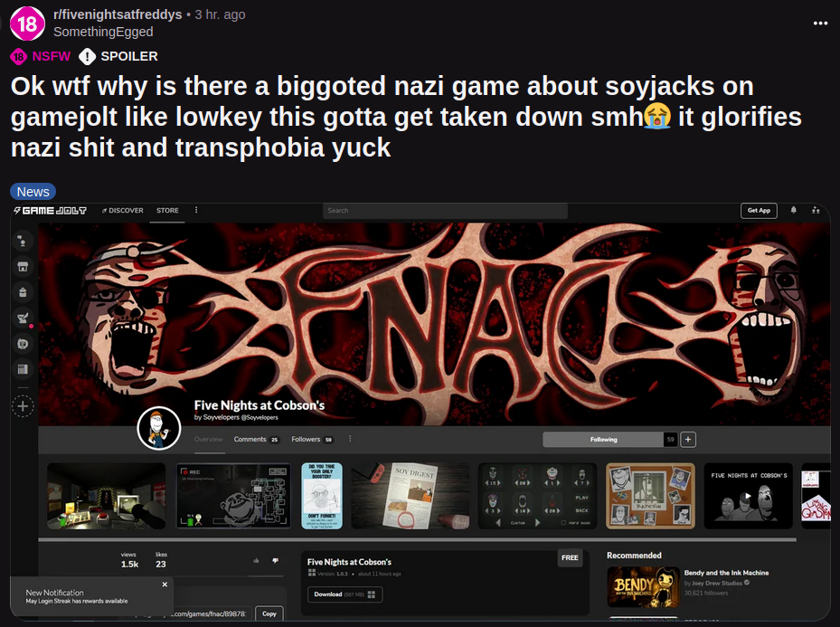Toggle the Following button
This screenshot has width=840, height=627.
tap(603, 440)
